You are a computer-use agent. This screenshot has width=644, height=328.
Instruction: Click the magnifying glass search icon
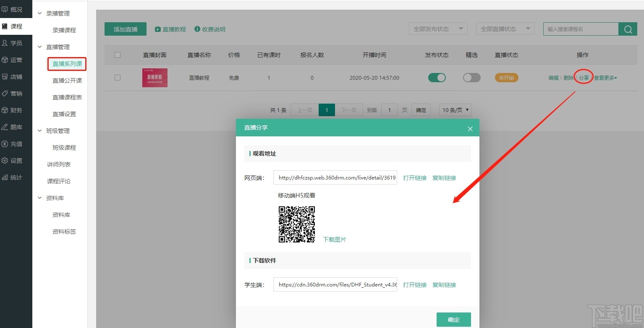tap(628, 29)
